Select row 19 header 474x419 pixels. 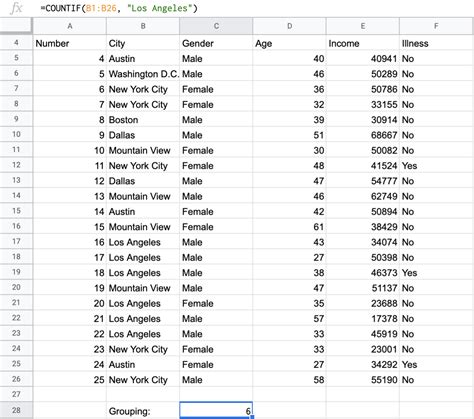coord(16,272)
